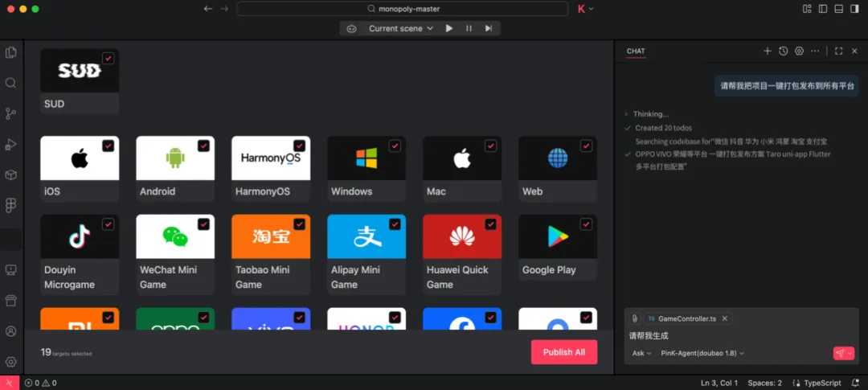Click the Publish All button
The image size is (868, 390).
pos(564,352)
